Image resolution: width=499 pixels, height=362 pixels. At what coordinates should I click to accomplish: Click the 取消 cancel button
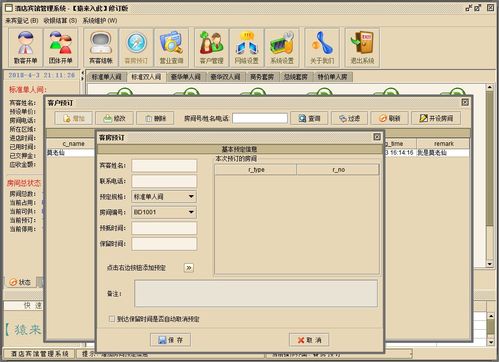coord(309,340)
